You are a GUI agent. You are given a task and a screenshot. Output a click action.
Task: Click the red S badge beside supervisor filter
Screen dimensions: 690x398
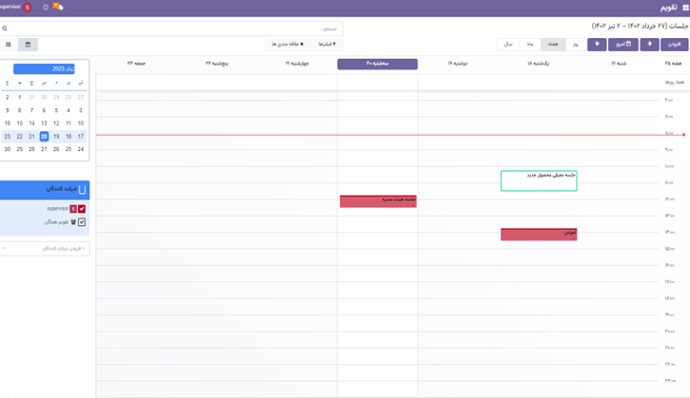(73, 209)
